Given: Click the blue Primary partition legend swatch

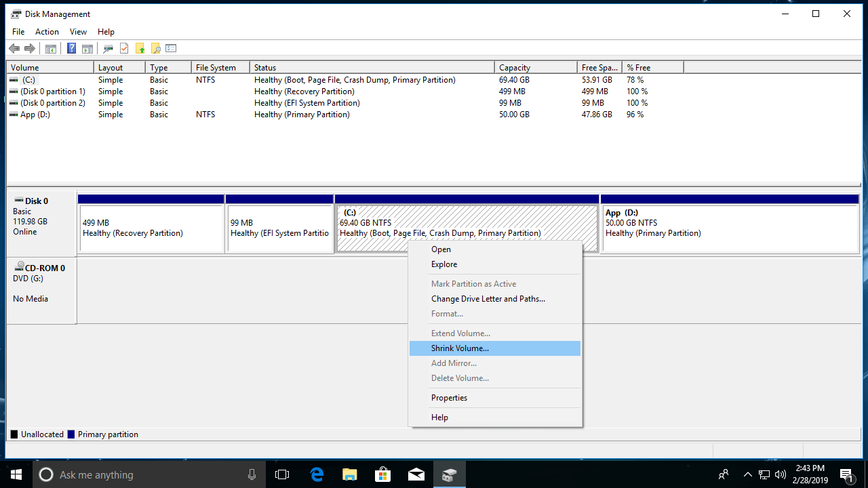Looking at the screenshot, I should (71, 434).
